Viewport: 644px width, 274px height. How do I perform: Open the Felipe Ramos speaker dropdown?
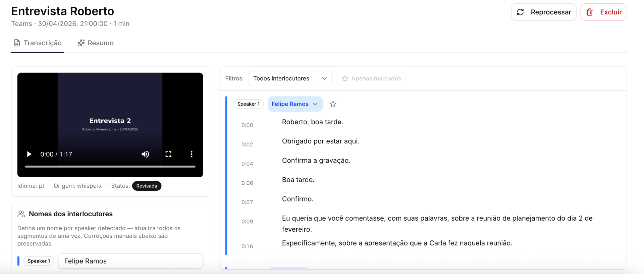[x=295, y=104]
